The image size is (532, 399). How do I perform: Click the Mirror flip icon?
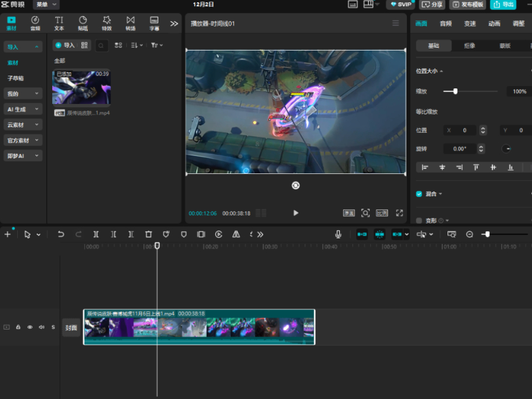pyautogui.click(x=235, y=234)
